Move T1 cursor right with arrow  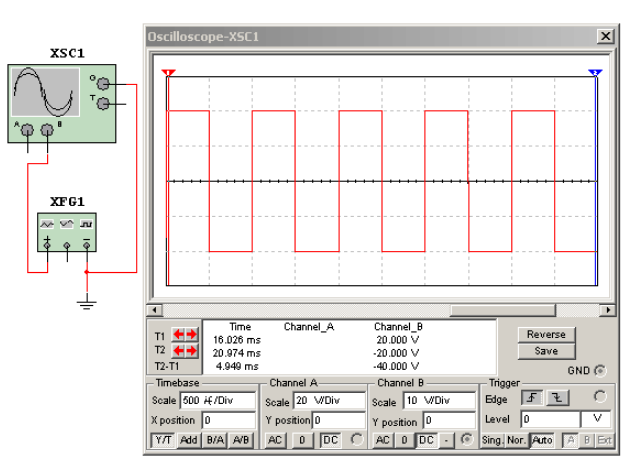(191, 334)
